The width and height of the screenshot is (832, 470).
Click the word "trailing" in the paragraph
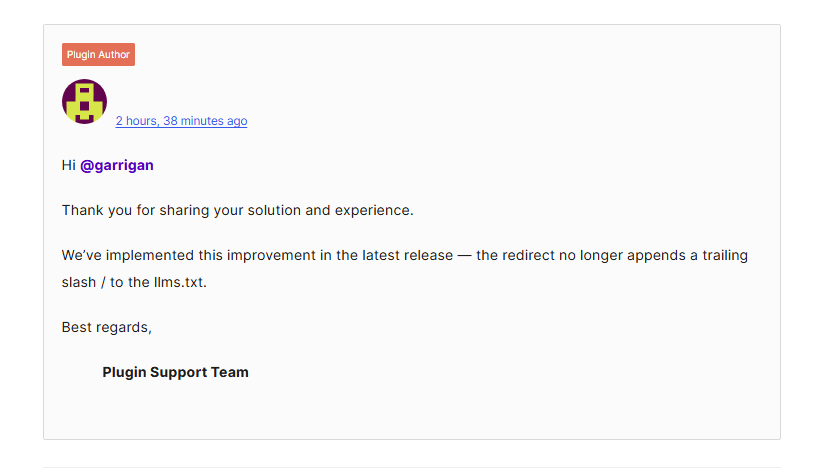721,255
